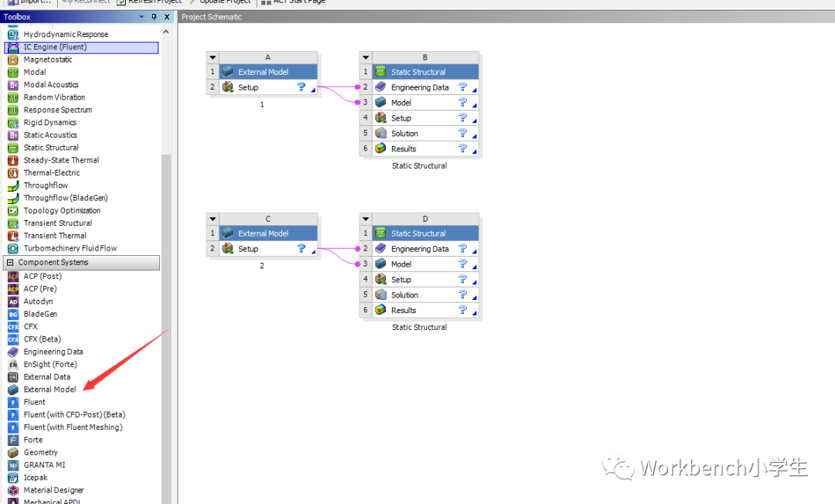This screenshot has height=504, width=835.
Task: Click the Thermal-Electric icon
Action: 13,173
